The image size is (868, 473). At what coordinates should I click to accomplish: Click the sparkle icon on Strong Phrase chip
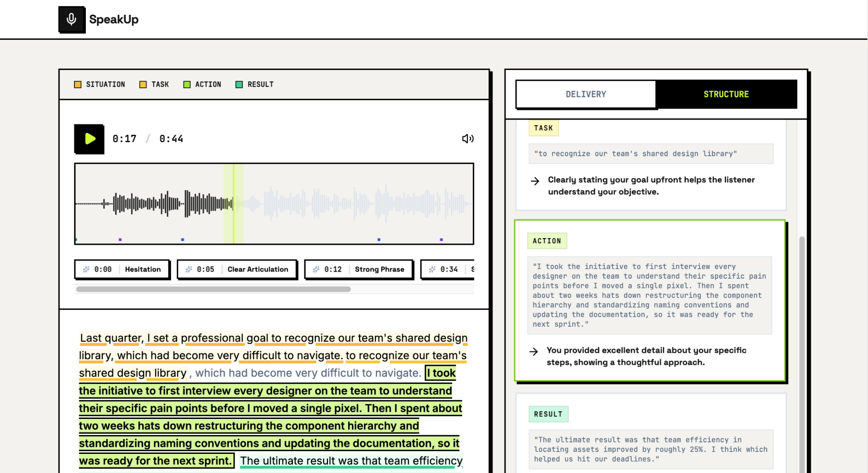(x=316, y=269)
